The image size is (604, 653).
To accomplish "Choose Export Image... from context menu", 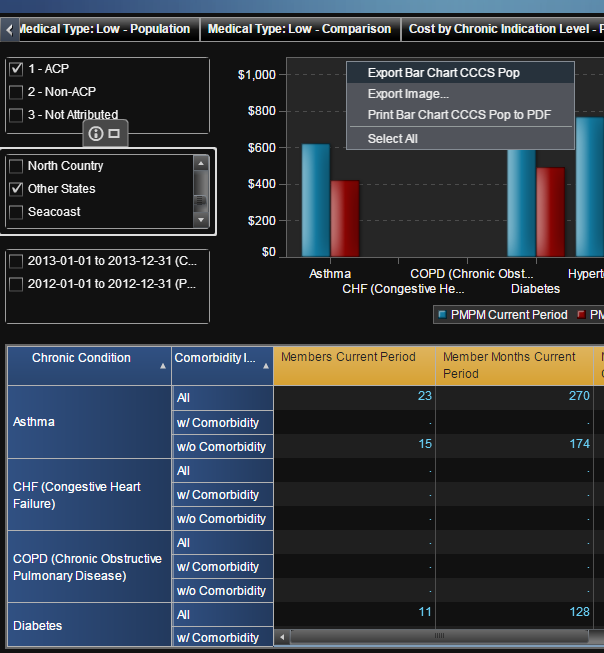I will click(460, 94).
